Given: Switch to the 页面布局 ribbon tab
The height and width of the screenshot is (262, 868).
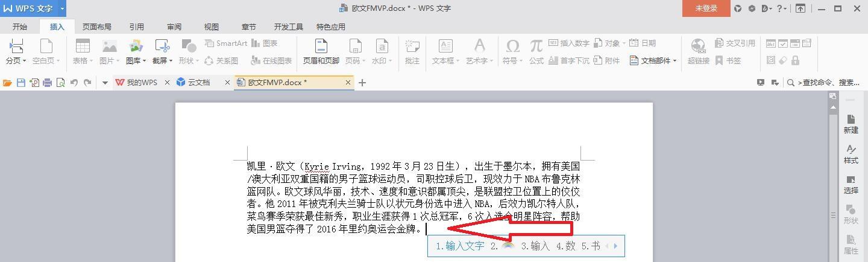Looking at the screenshot, I should 96,27.
